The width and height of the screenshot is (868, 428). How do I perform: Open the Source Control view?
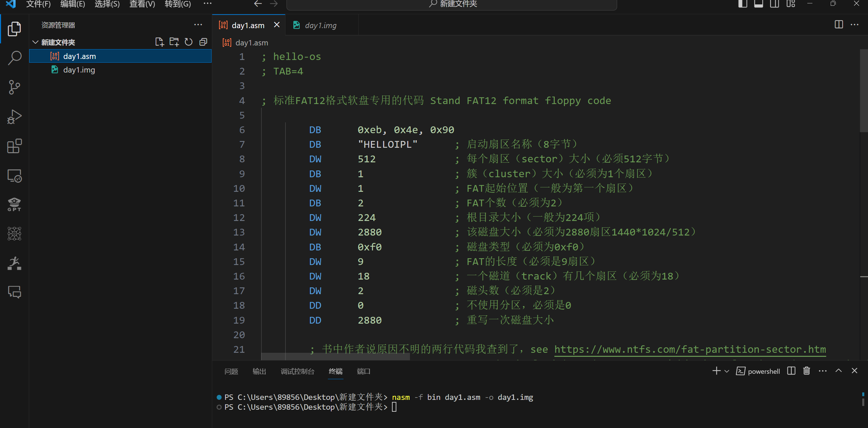(14, 87)
